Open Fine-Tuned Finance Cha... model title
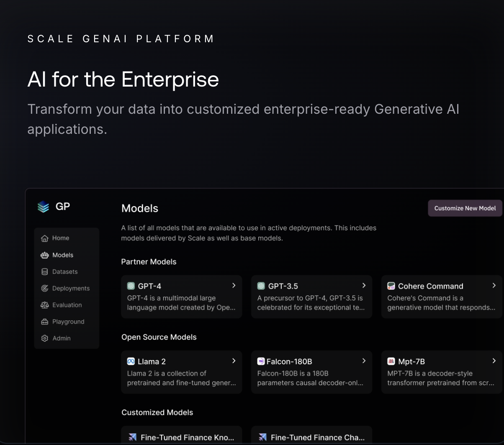 tap(318, 437)
